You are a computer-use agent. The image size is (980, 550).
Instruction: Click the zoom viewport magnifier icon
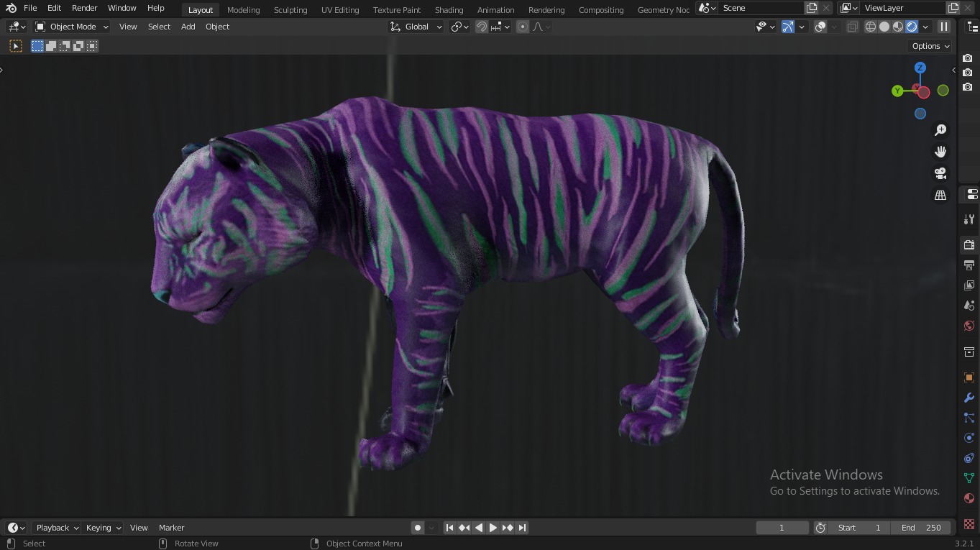tap(940, 130)
